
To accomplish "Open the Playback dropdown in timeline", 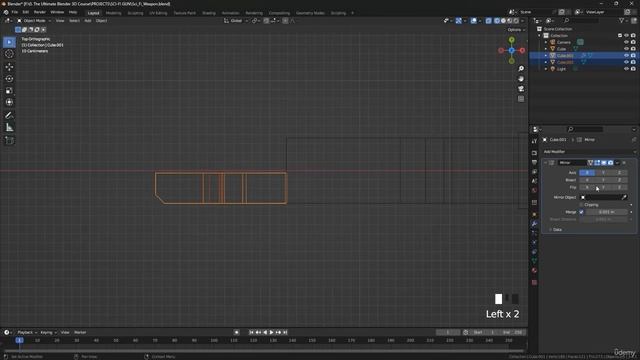I will pos(27,332).
